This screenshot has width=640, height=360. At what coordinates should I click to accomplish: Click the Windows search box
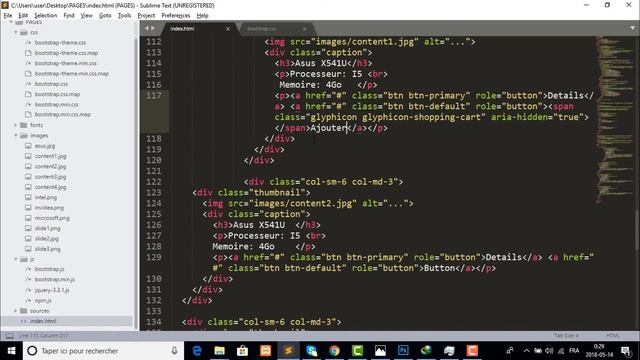click(102, 351)
